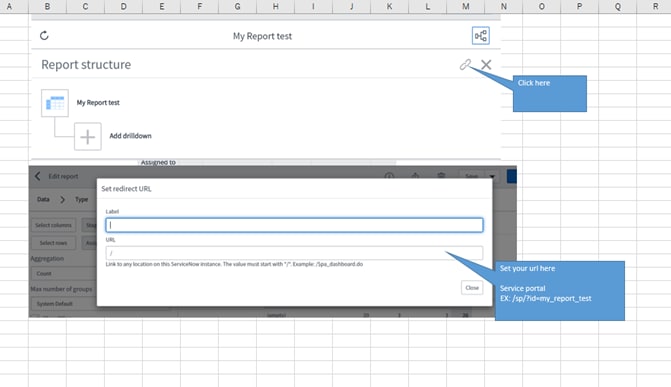Click the My Report test title text

tap(262, 36)
